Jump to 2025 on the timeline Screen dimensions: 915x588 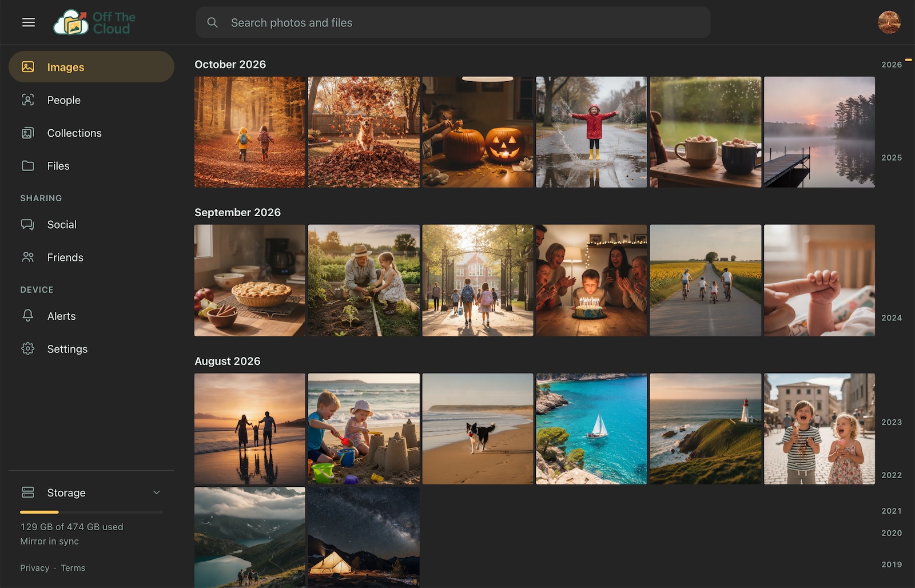(892, 157)
